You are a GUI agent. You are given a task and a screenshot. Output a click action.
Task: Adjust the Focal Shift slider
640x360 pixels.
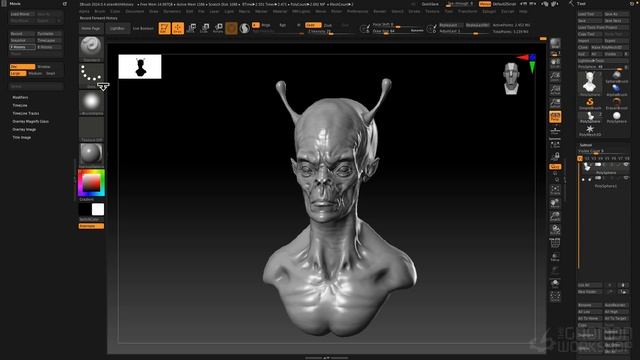(x=398, y=25)
